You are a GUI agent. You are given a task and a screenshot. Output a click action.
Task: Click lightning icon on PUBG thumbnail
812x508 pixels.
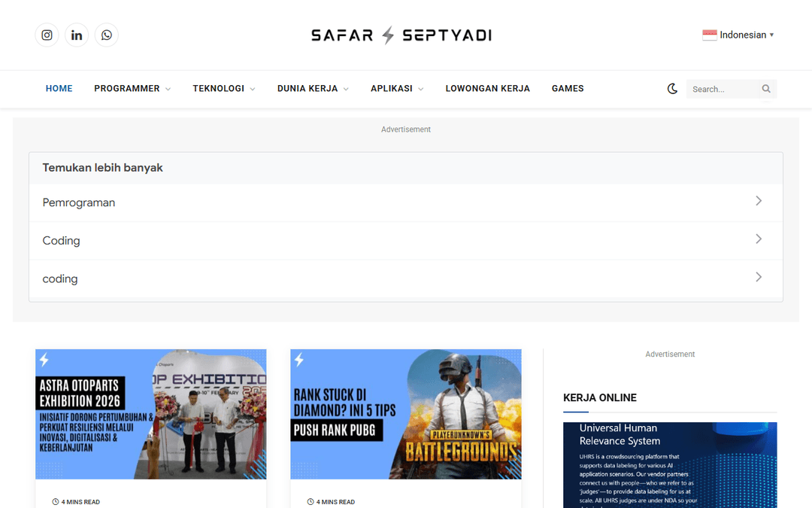pos(299,360)
